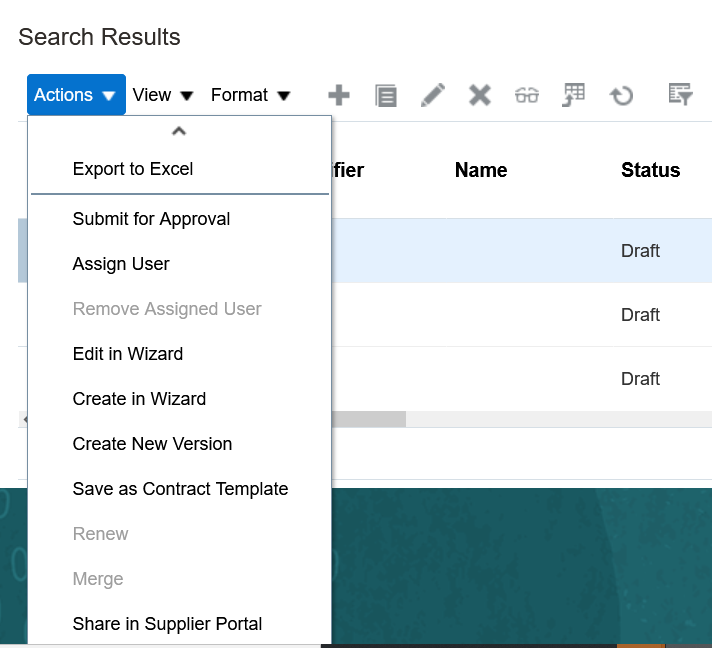Image resolution: width=712 pixels, height=648 pixels.
Task: Select Assign User from the menu
Action: (121, 264)
